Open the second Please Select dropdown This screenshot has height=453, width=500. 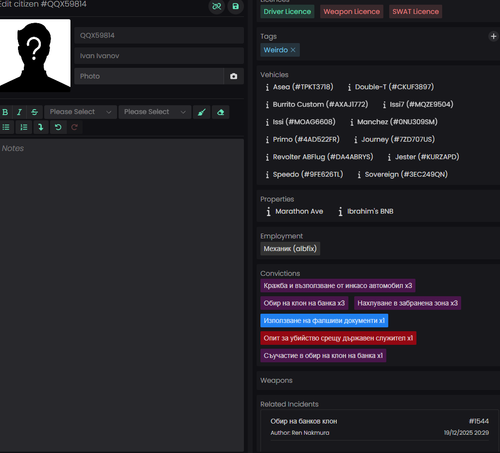(155, 112)
